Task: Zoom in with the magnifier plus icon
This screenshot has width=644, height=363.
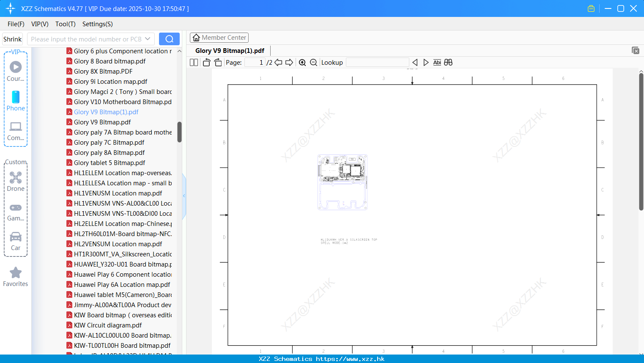Action: click(302, 63)
